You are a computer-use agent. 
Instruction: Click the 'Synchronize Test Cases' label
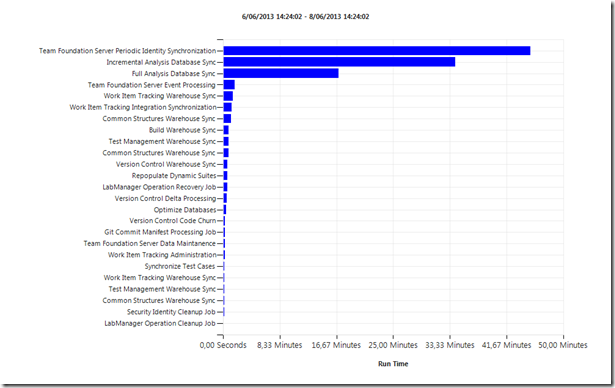tap(180, 266)
